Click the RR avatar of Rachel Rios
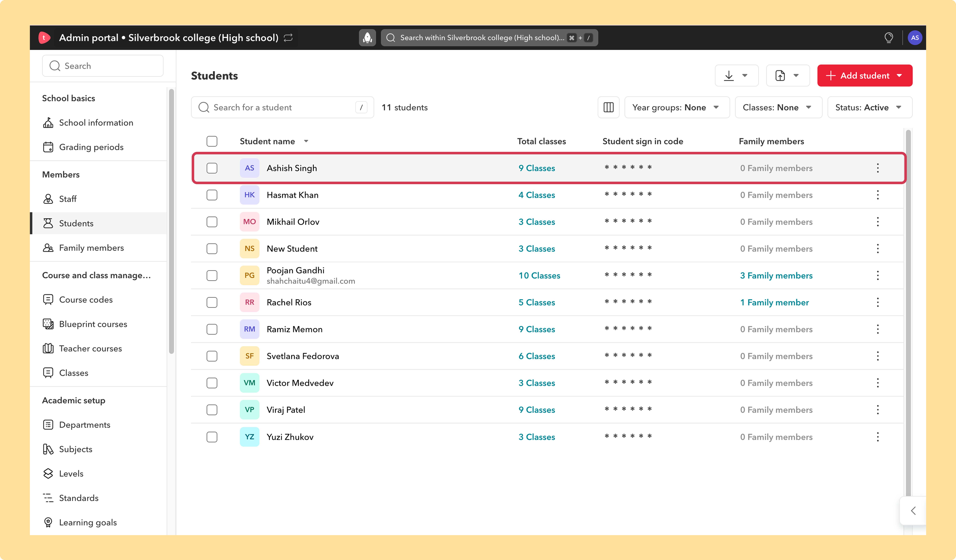The image size is (956, 560). [249, 302]
